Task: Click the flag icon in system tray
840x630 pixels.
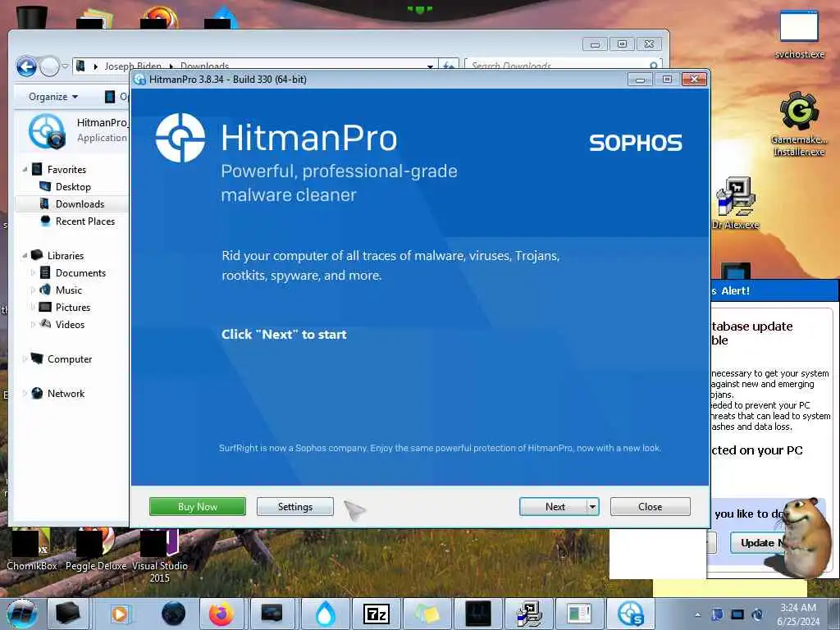Action: (x=717, y=614)
